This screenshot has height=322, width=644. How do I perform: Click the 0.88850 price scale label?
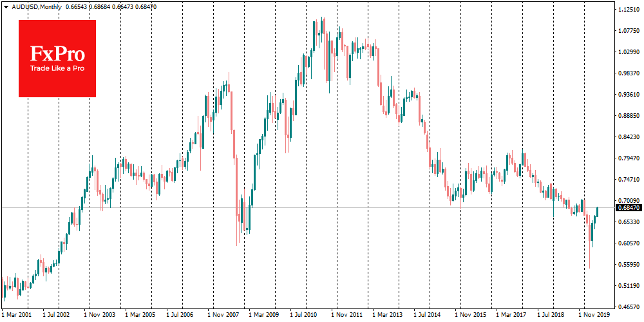tap(627, 116)
